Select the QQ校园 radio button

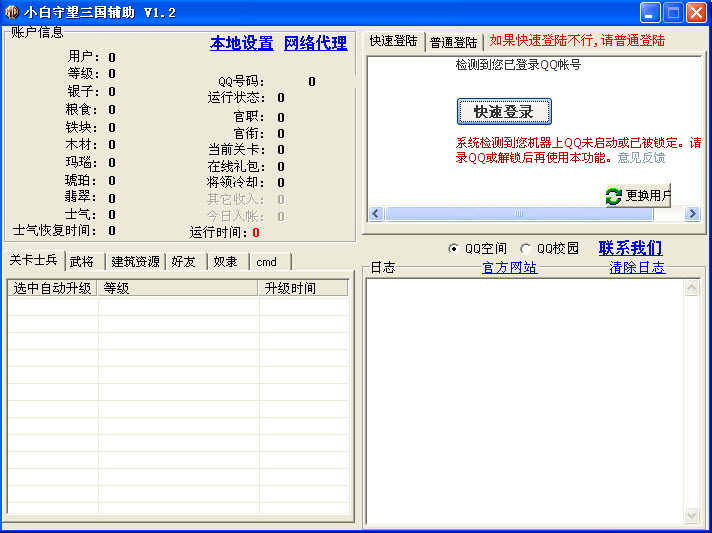[526, 249]
